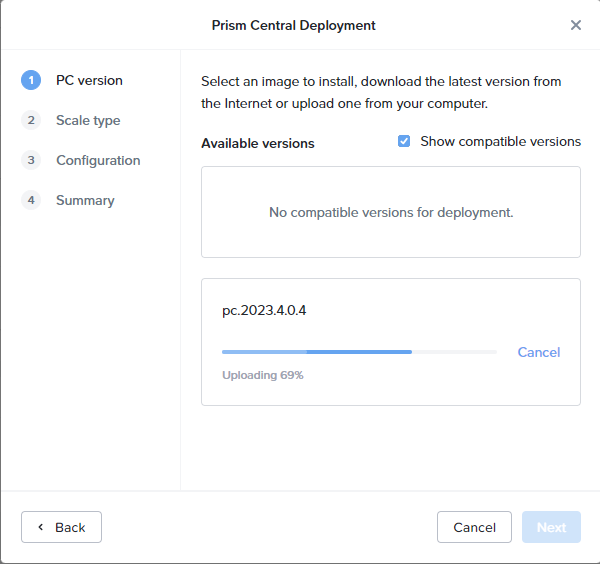This screenshot has height=564, width=600.
Task: Click the Back button
Action: (x=61, y=527)
